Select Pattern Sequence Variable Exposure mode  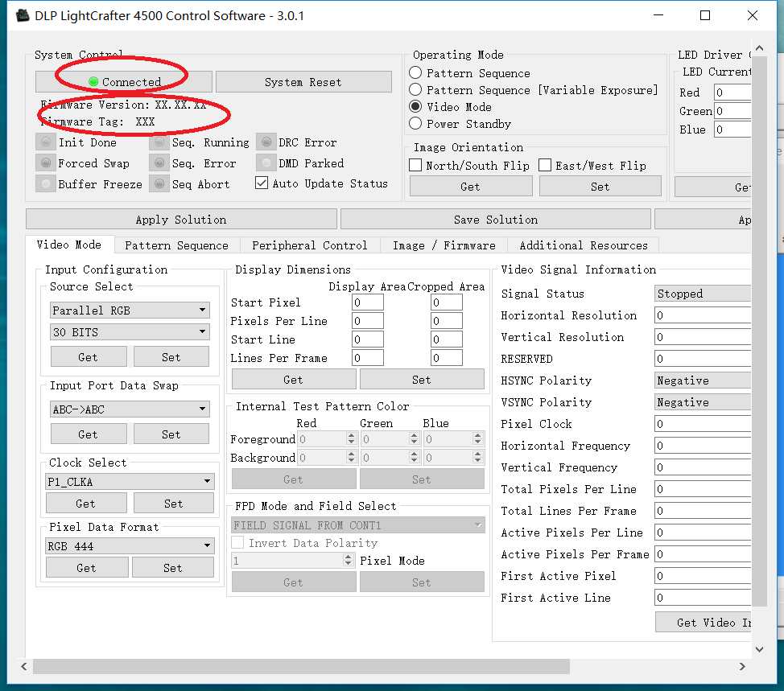(415, 90)
